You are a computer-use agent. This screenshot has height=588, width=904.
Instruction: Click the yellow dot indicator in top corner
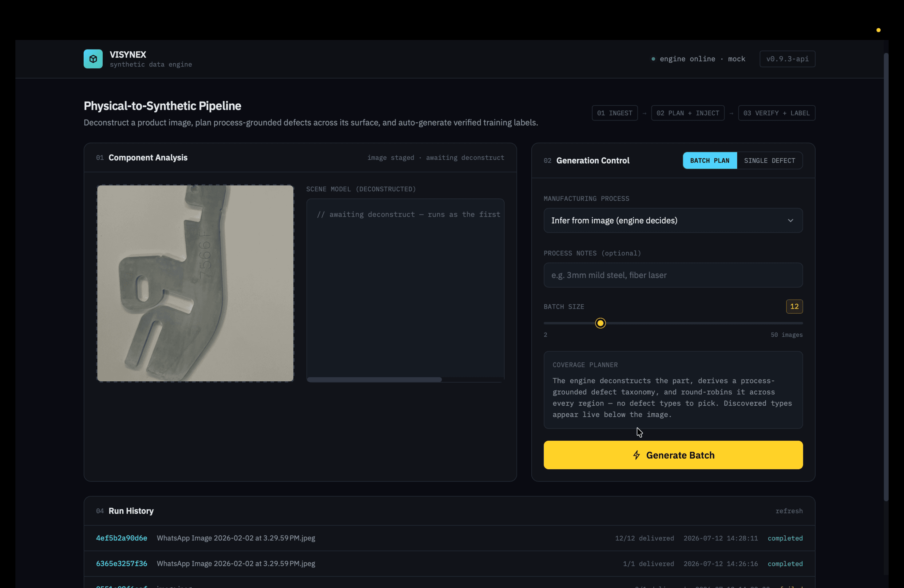(878, 30)
